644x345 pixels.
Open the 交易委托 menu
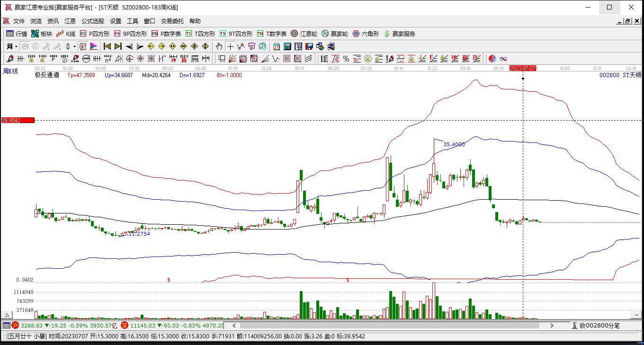[x=172, y=21]
